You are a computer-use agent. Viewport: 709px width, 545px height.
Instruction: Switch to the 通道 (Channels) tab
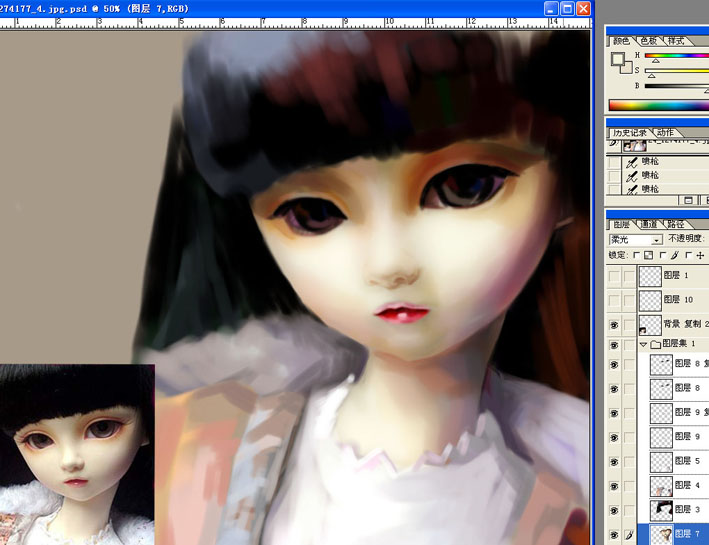pos(649,225)
